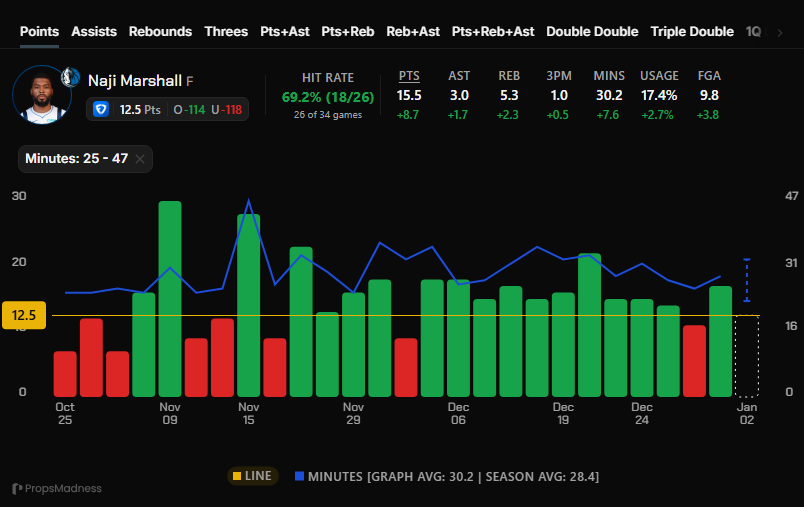This screenshot has height=507, width=804.
Task: Open the Pts+Reb+Ast tab
Action: (x=493, y=32)
